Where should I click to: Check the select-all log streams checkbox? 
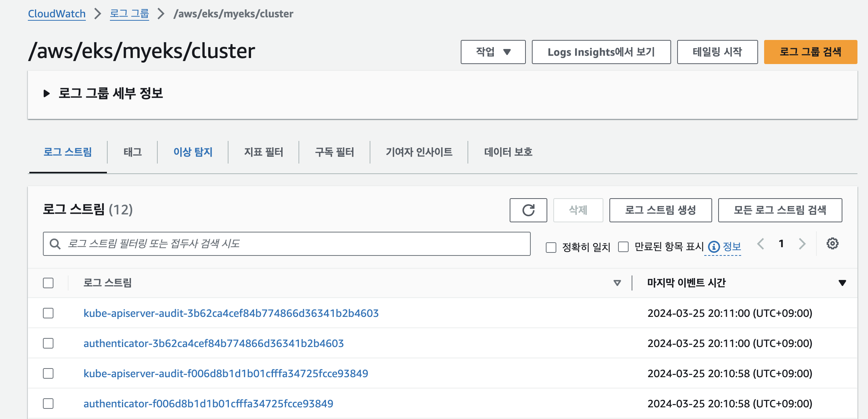pos(48,283)
